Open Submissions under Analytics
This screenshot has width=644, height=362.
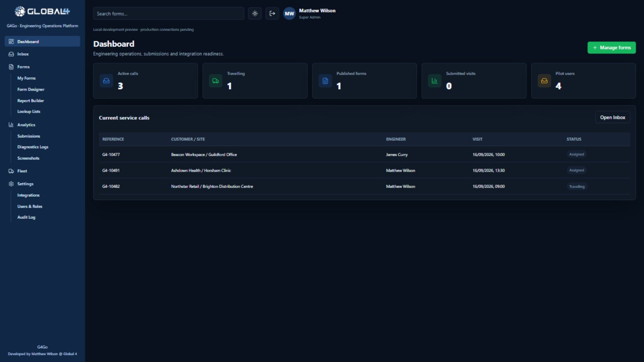pos(29,136)
